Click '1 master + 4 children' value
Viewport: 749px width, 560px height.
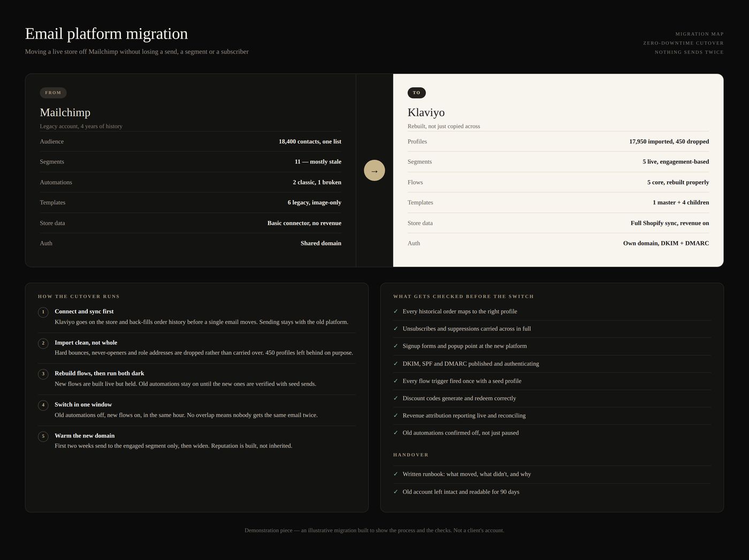681,202
